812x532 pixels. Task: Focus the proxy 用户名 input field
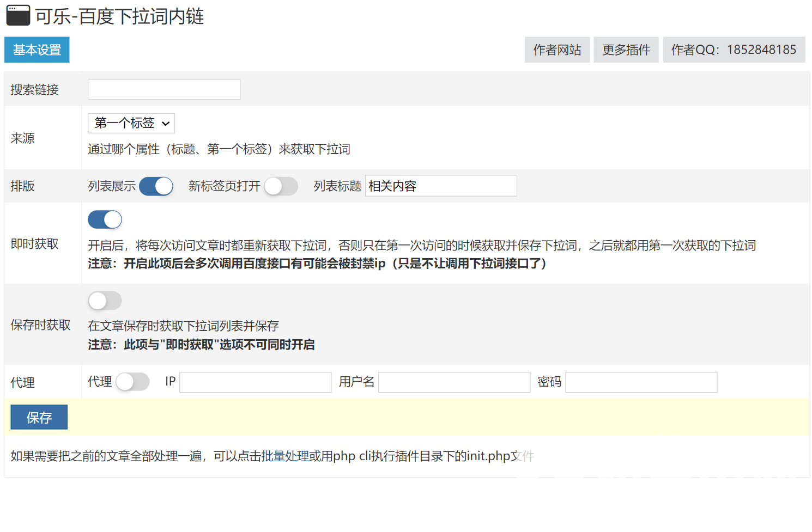[x=455, y=382]
